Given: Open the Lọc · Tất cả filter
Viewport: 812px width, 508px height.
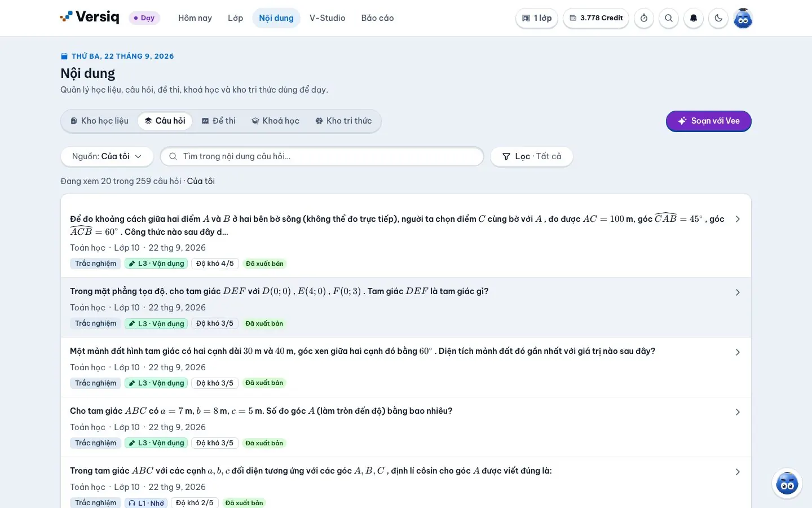Looking at the screenshot, I should [x=532, y=156].
